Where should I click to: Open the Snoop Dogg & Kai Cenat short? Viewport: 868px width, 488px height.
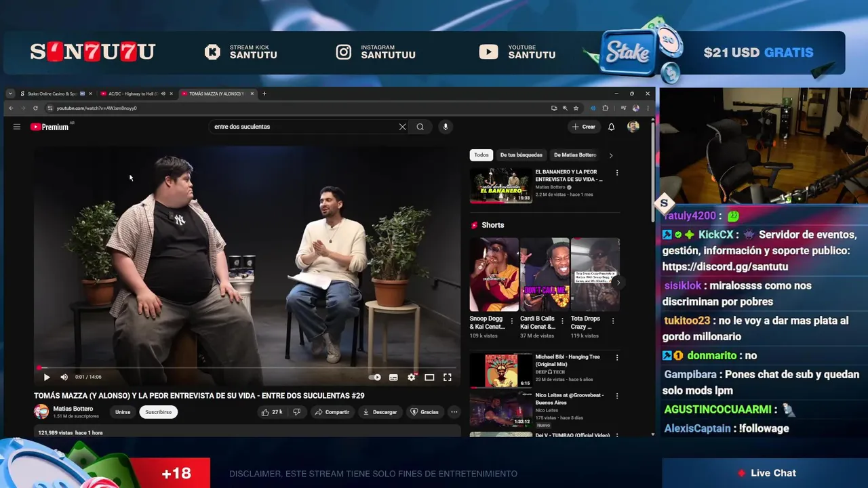[x=494, y=274]
